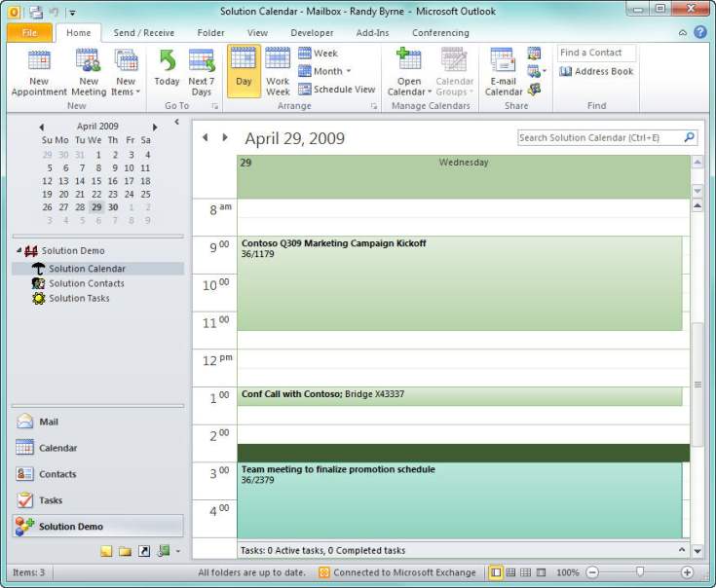Zoom in with the plus button
Image resolution: width=716 pixels, height=588 pixels.
tap(687, 572)
